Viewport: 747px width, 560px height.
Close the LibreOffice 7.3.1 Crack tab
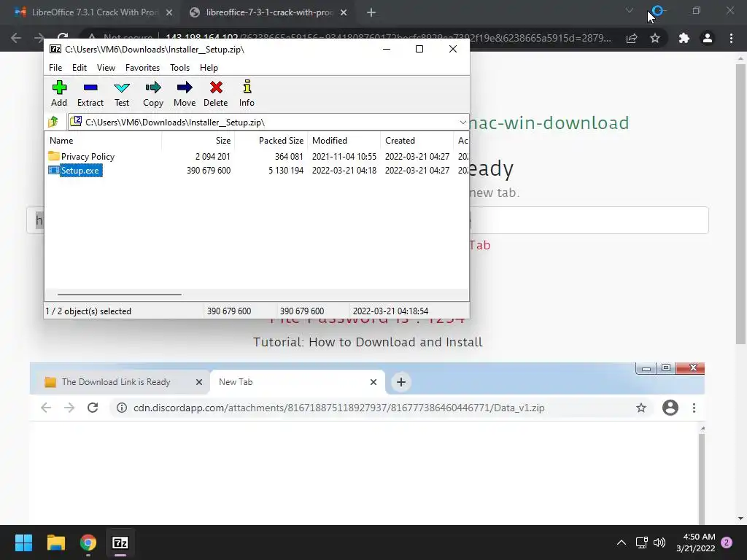coord(169,13)
